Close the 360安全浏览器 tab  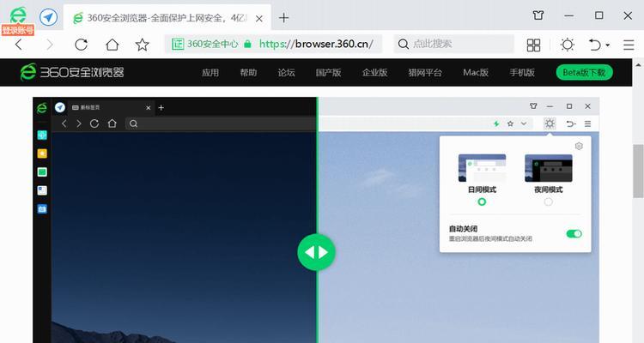click(x=259, y=19)
